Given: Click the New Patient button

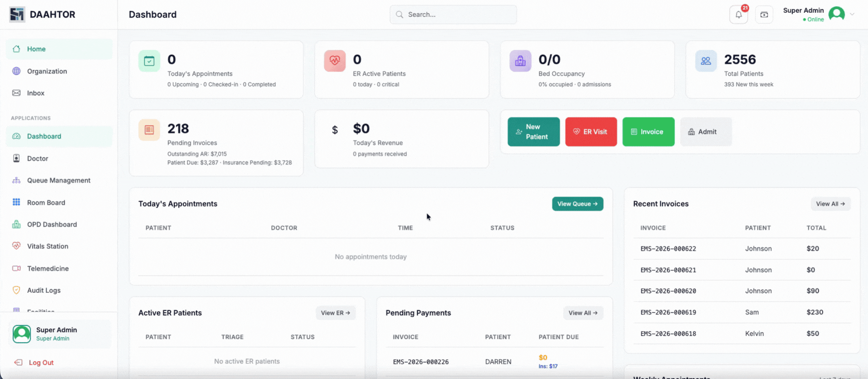Looking at the screenshot, I should [x=534, y=132].
